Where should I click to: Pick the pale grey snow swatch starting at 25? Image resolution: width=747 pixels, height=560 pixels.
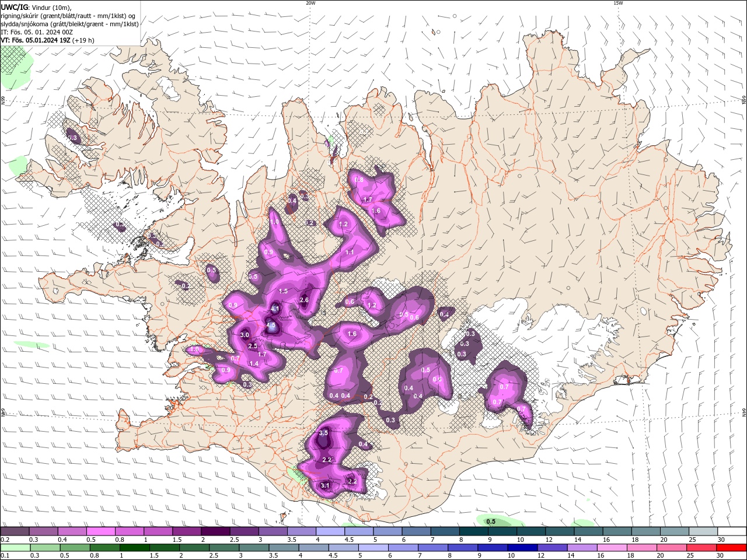coord(704,531)
